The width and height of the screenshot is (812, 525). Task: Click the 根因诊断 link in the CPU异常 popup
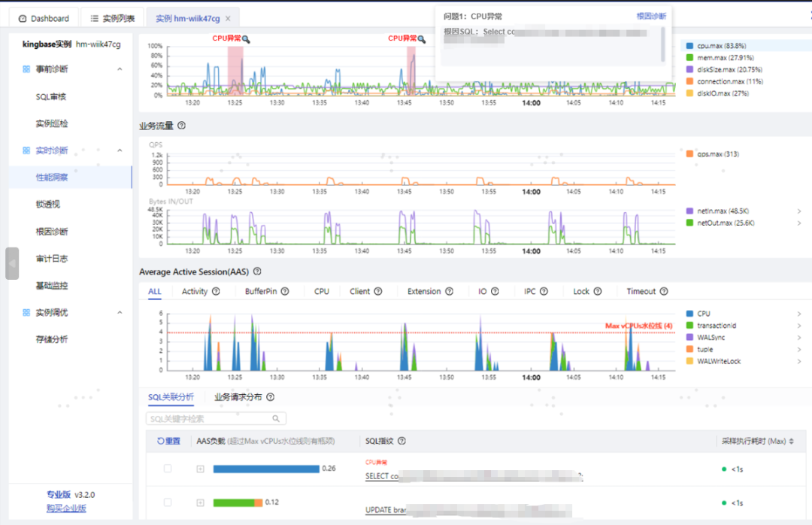point(651,16)
